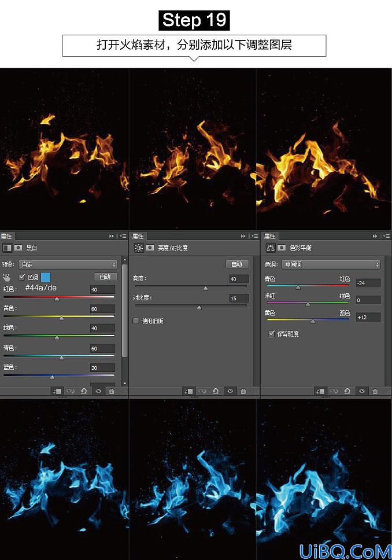Viewport: 392px width, 560px height.
Task: Open the 预设 preset dropdown showing 自定
Action: (68, 264)
